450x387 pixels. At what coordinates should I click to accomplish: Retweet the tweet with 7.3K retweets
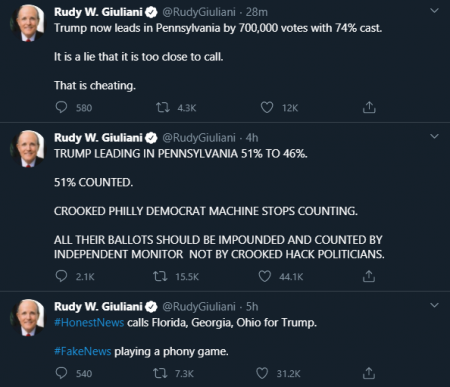[160, 373]
